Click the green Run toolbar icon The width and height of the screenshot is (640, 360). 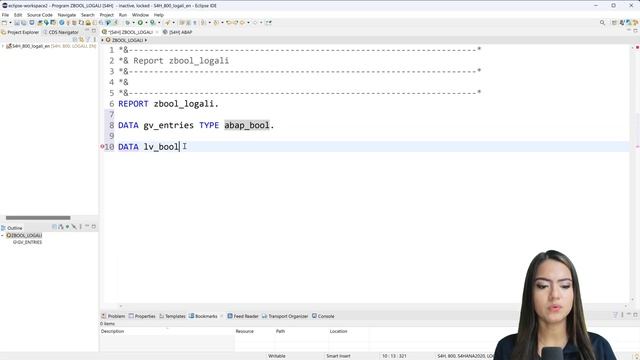pyautogui.click(x=140, y=23)
